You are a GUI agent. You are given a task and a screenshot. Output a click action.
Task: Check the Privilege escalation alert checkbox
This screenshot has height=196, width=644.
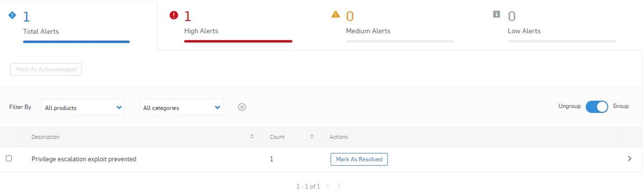tap(9, 158)
